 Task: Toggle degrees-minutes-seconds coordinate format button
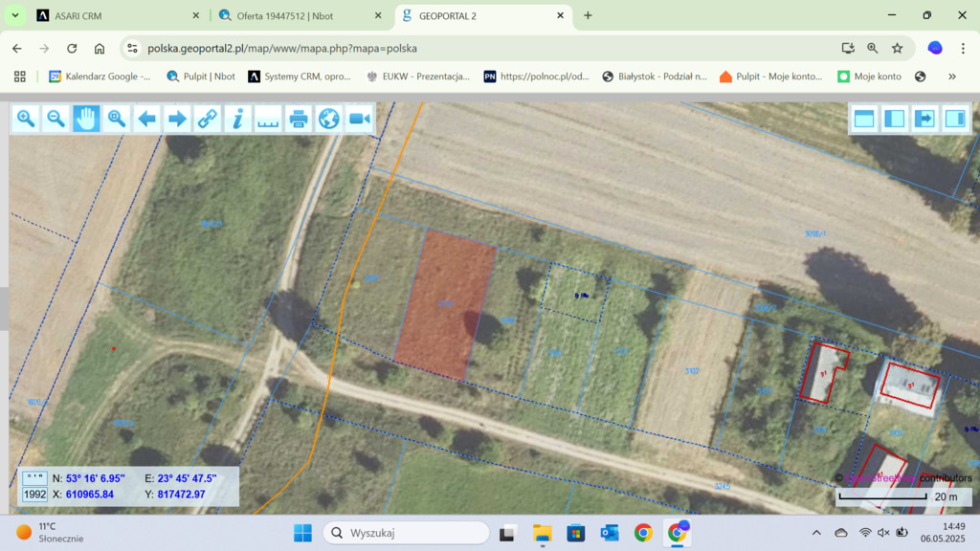34,478
